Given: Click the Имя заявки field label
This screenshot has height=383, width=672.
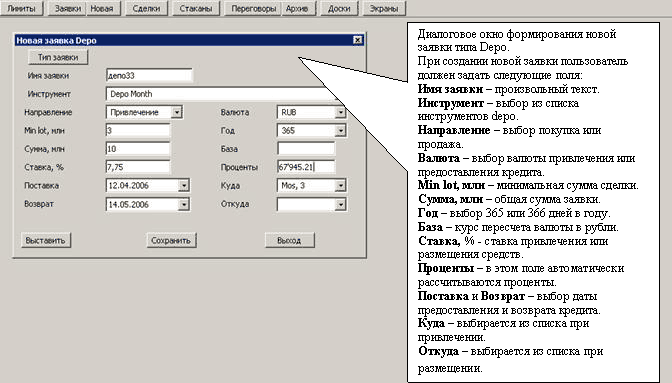Looking at the screenshot, I should [48, 75].
